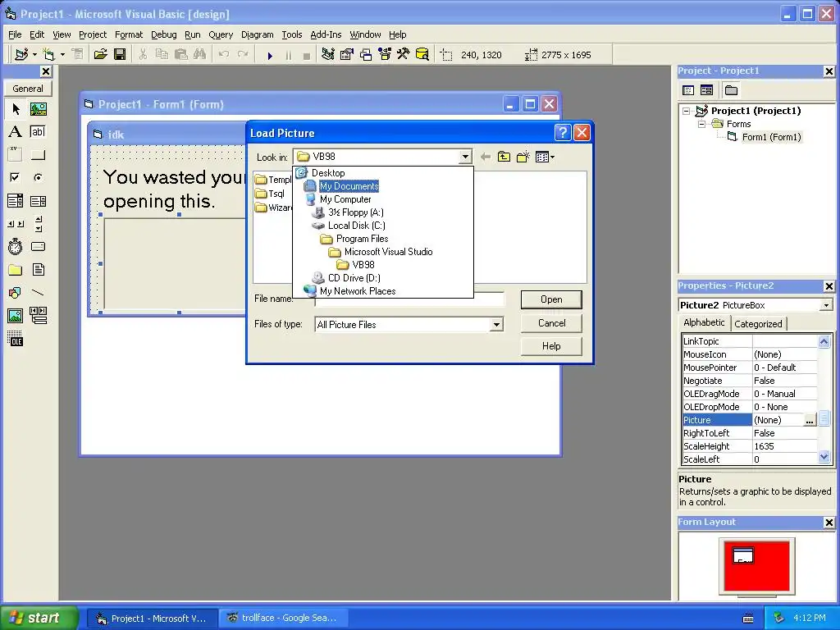Select the ListBox tool in toolbox
Screen dimensions: 840x630
pos(38,201)
